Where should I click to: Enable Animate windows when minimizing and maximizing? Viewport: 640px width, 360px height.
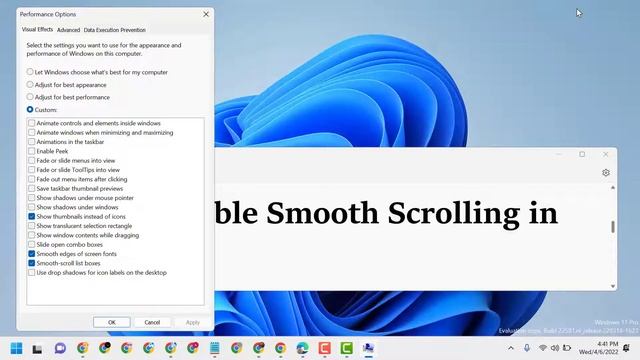coord(31,132)
